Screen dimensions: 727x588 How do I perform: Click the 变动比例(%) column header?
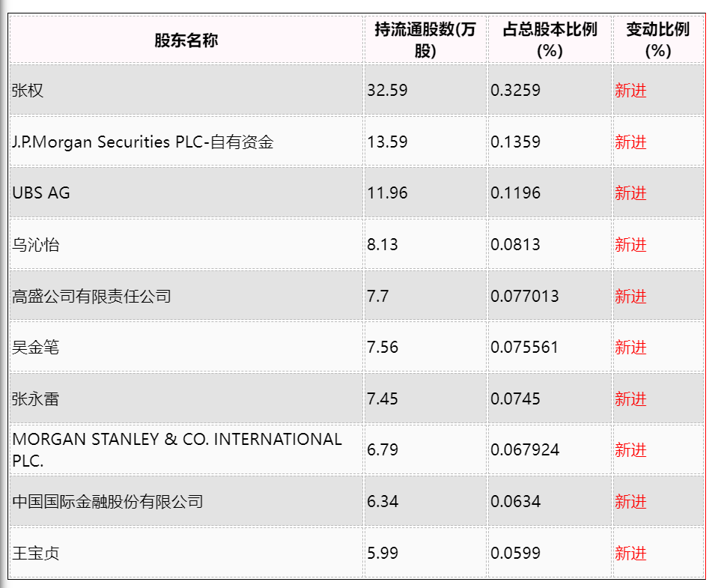coord(658,40)
